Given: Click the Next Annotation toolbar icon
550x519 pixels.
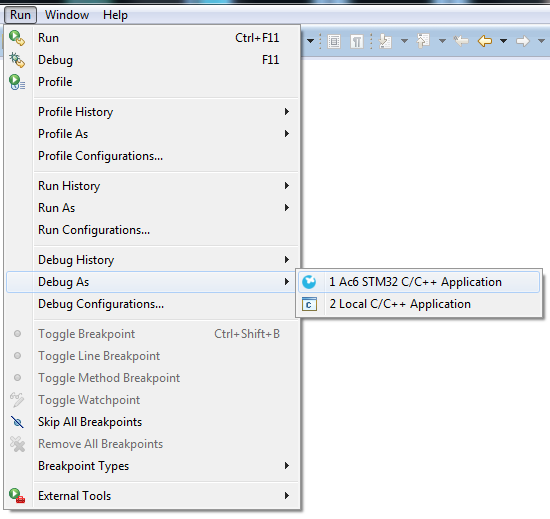Looking at the screenshot, I should 385,41.
